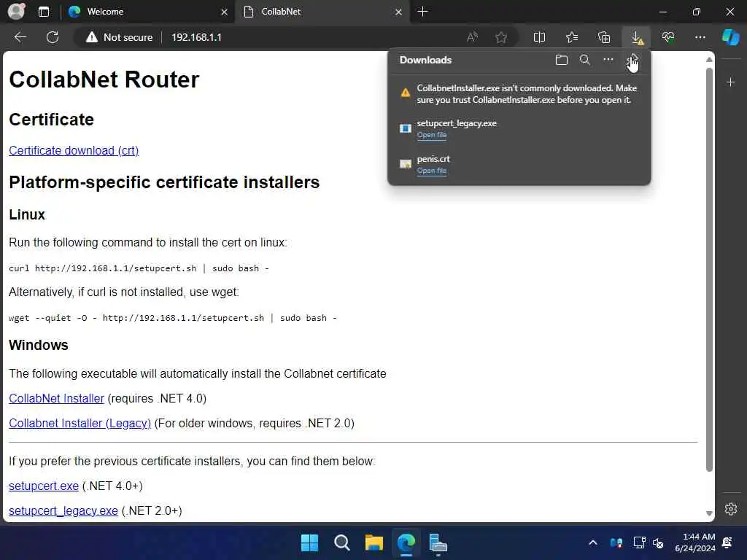Close the CollabNet tab
The height and width of the screenshot is (560, 747).
pos(398,12)
